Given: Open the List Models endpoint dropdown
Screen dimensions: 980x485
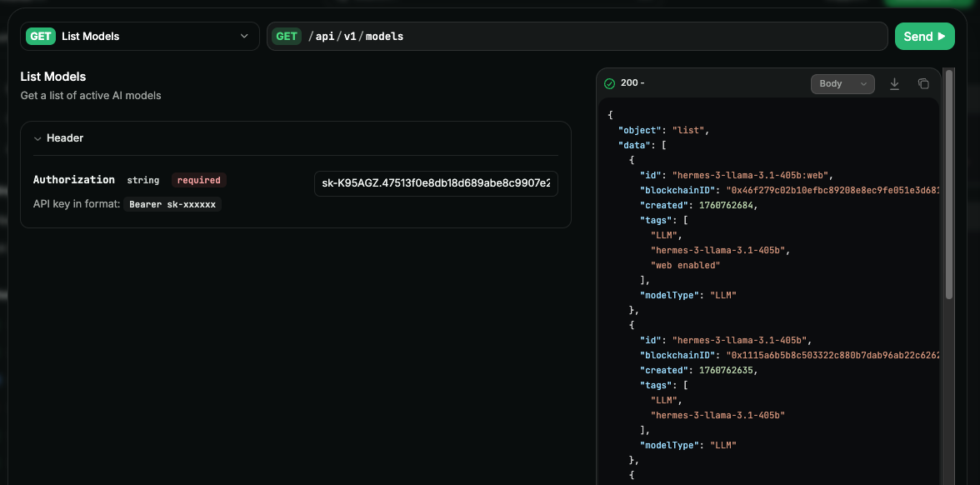Looking at the screenshot, I should 140,37.
